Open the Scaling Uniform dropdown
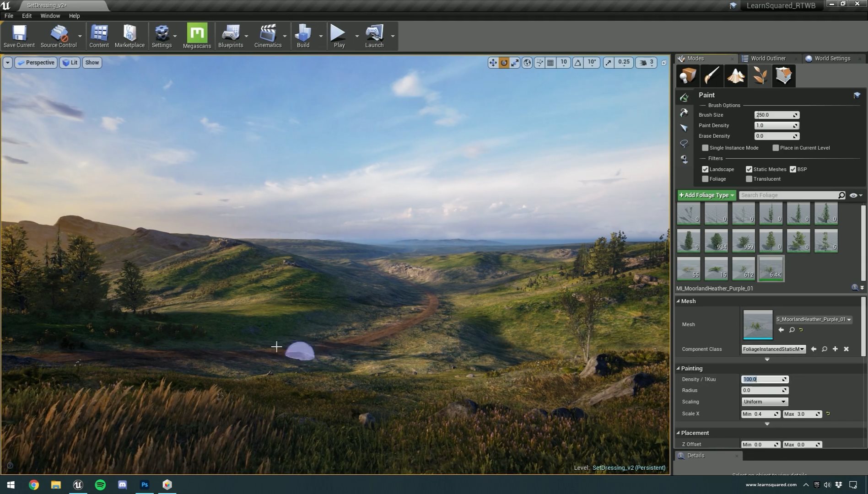Image resolution: width=868 pixels, height=494 pixels. point(764,402)
